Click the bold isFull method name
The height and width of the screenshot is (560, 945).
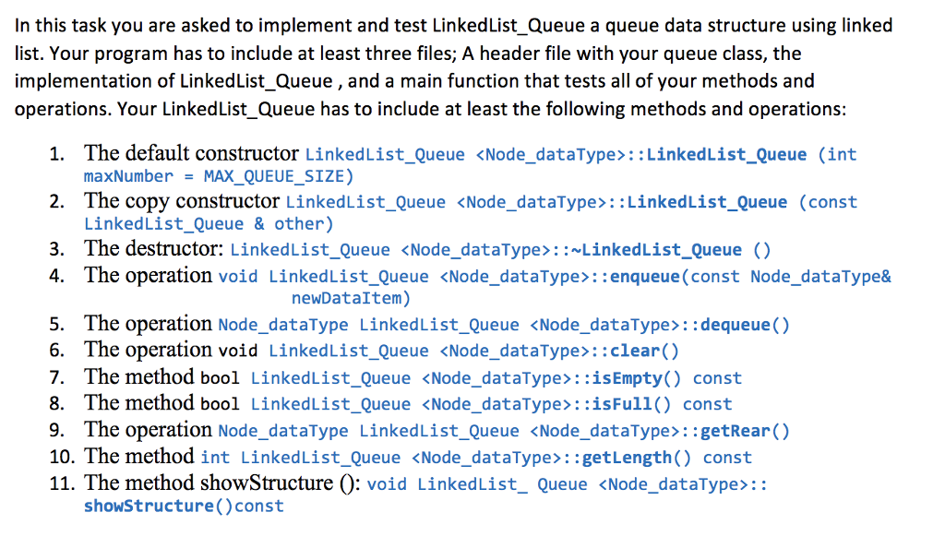pos(623,404)
